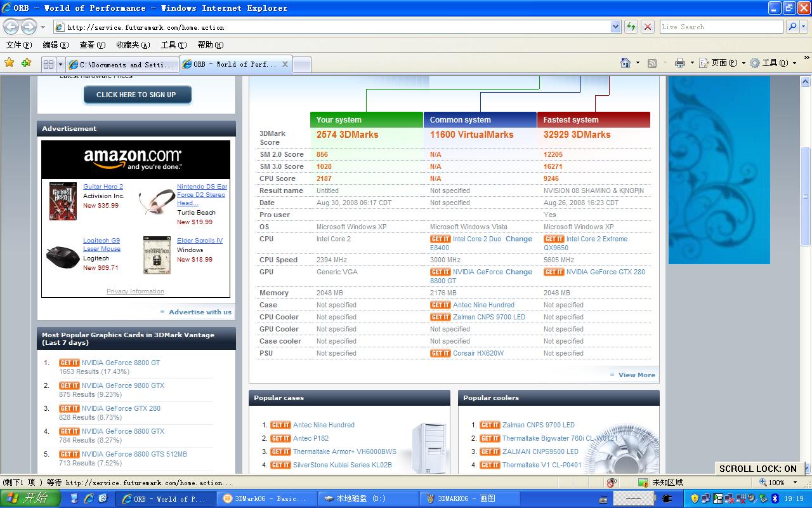Click the Home page icon
Screen dimensions: 812x508
(625, 63)
